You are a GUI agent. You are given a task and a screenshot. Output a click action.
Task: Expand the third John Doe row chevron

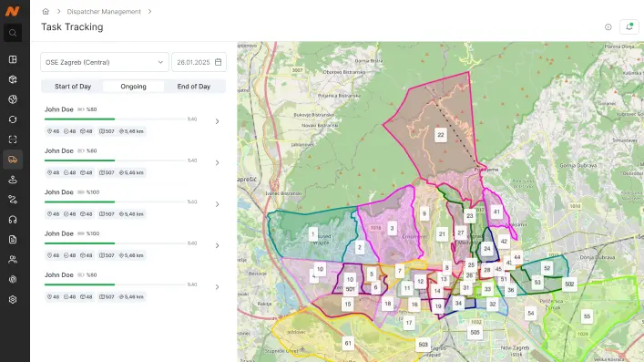click(218, 204)
